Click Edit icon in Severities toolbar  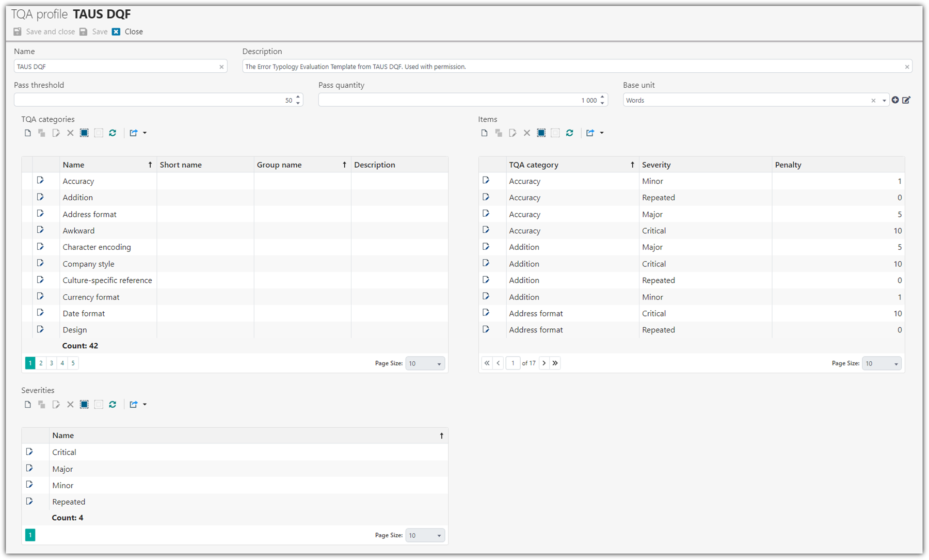(x=56, y=405)
